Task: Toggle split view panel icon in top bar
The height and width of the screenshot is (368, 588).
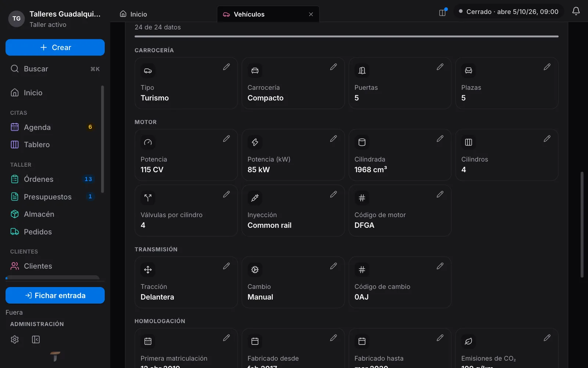Action: tap(442, 12)
